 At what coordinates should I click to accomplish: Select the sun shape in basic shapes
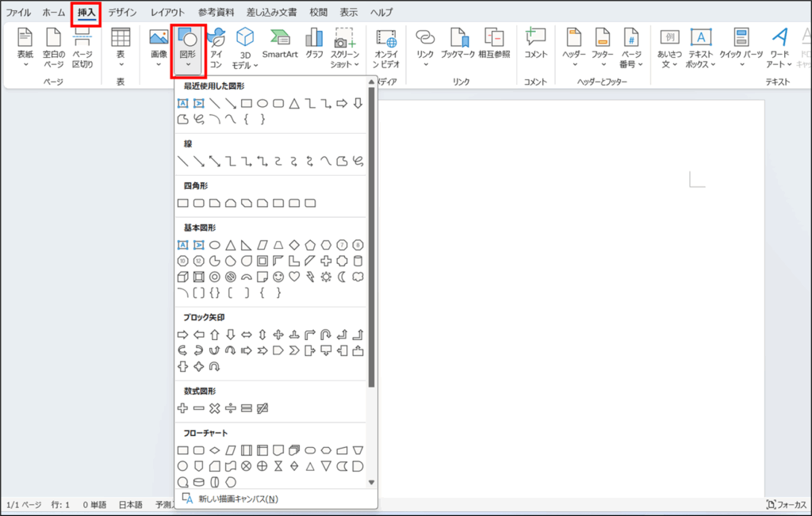click(x=326, y=277)
